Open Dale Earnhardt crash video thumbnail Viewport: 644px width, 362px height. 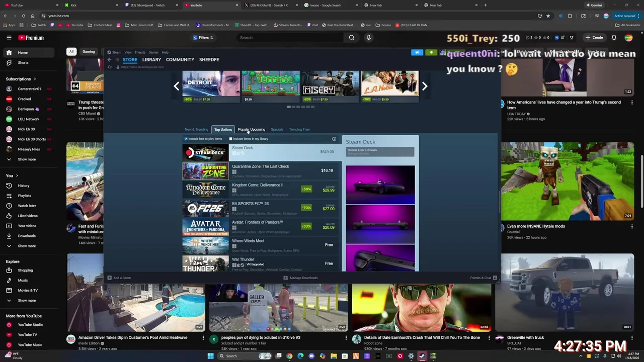click(422, 308)
